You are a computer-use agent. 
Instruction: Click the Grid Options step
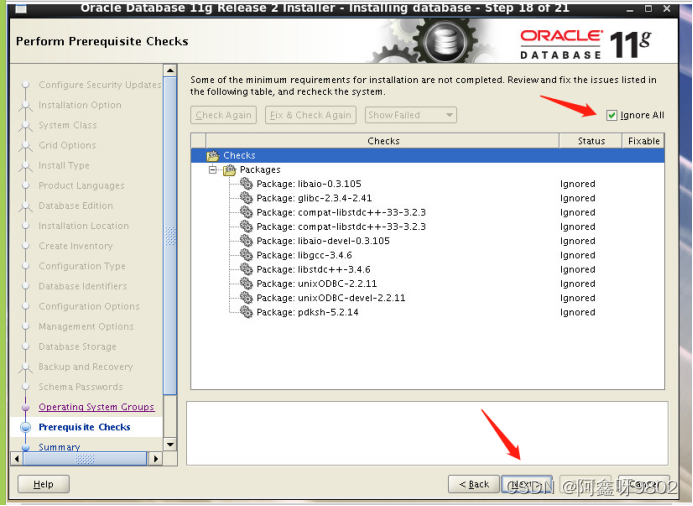(x=67, y=145)
